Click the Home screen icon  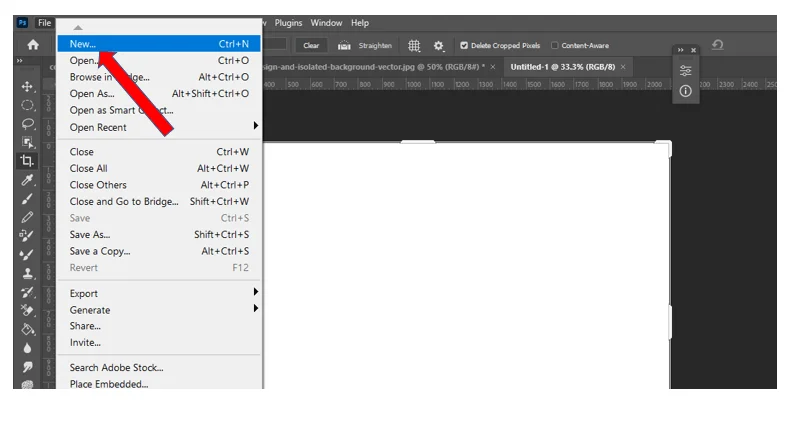33,45
